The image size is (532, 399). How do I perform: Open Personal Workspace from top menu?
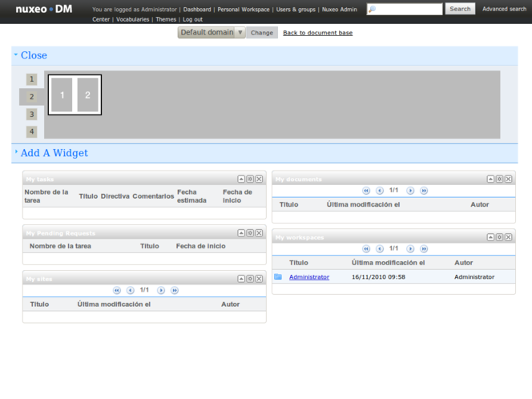(244, 10)
